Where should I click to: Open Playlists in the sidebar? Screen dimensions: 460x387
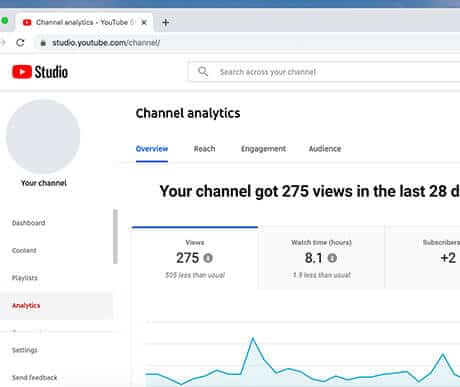[25, 278]
